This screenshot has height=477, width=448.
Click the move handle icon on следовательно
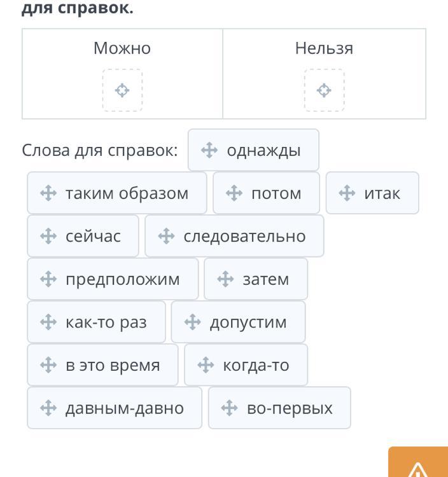click(166, 236)
